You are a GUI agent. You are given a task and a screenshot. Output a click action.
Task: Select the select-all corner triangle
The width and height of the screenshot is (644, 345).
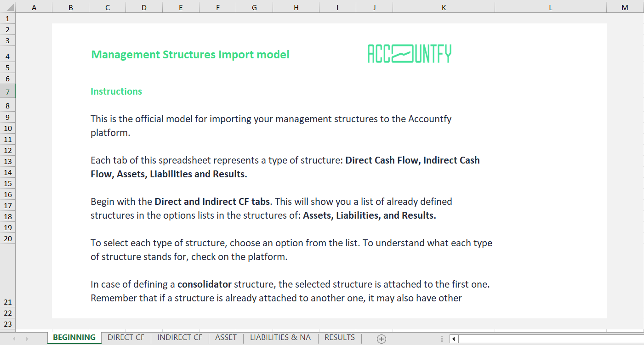[x=8, y=7]
